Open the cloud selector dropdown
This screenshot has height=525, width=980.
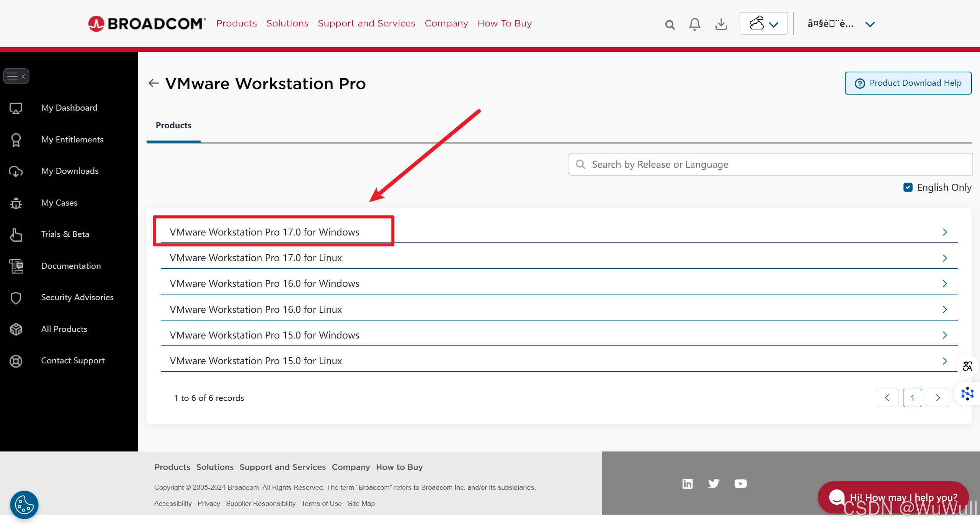763,24
